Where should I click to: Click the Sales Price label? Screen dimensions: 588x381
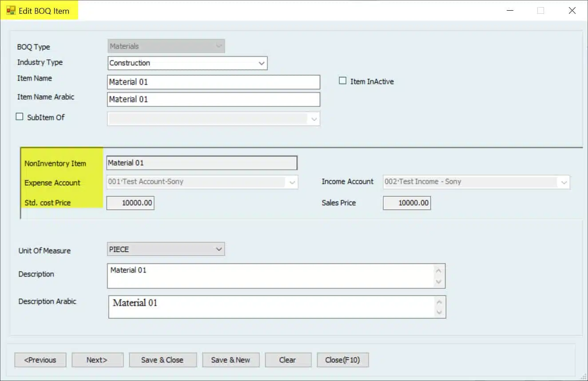coord(339,202)
